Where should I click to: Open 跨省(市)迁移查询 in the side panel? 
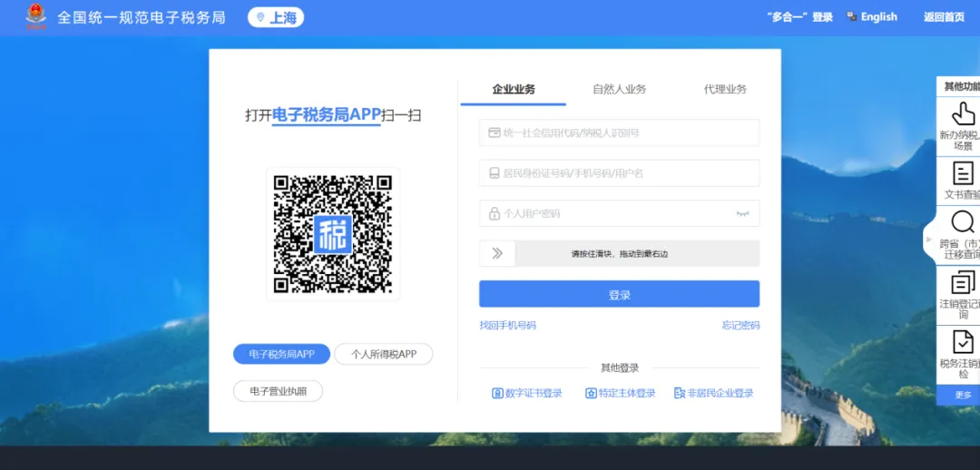tap(959, 236)
